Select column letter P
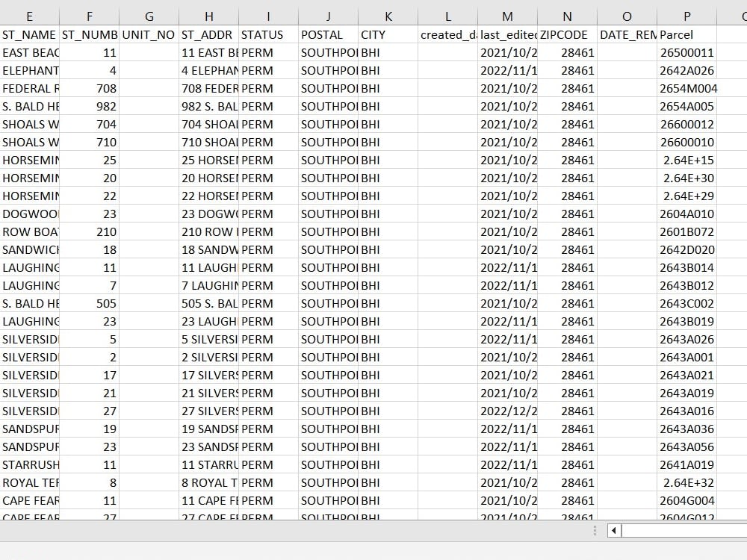This screenshot has height=560, width=747. (686, 16)
